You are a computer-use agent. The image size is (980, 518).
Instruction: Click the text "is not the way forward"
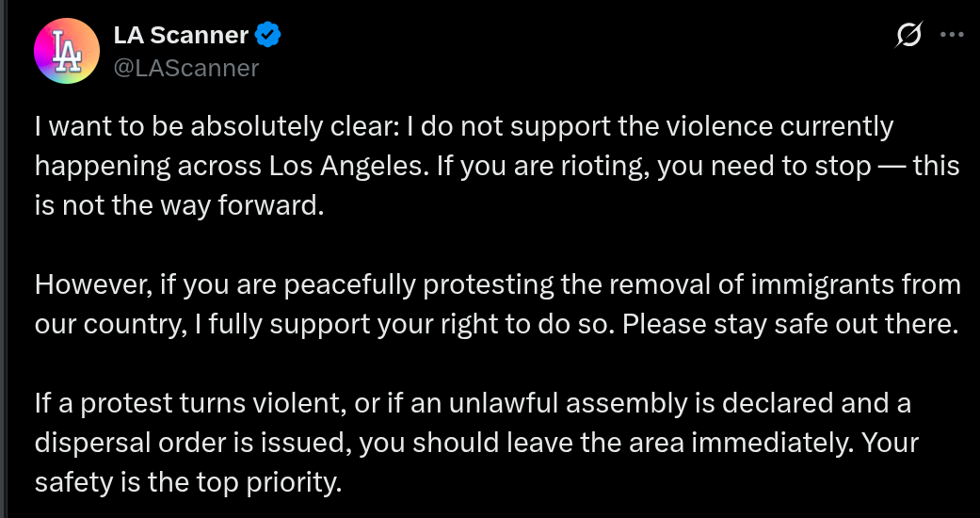point(179,207)
